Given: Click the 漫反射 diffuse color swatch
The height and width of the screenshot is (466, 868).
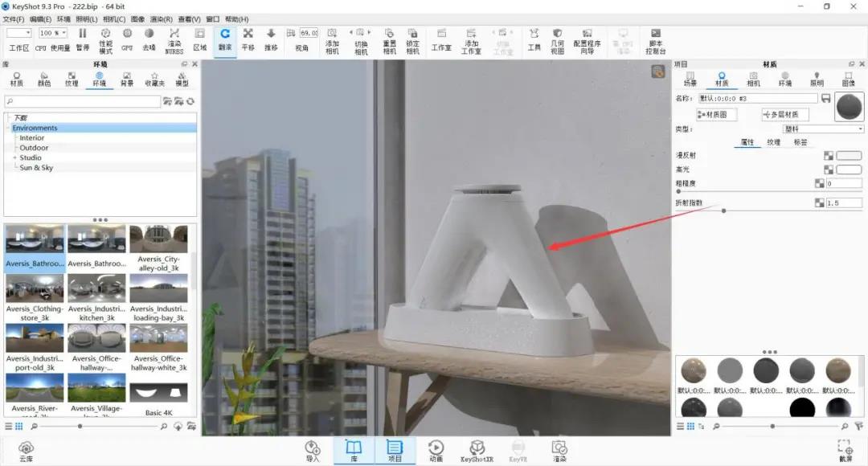Looking at the screenshot, I should coord(849,156).
